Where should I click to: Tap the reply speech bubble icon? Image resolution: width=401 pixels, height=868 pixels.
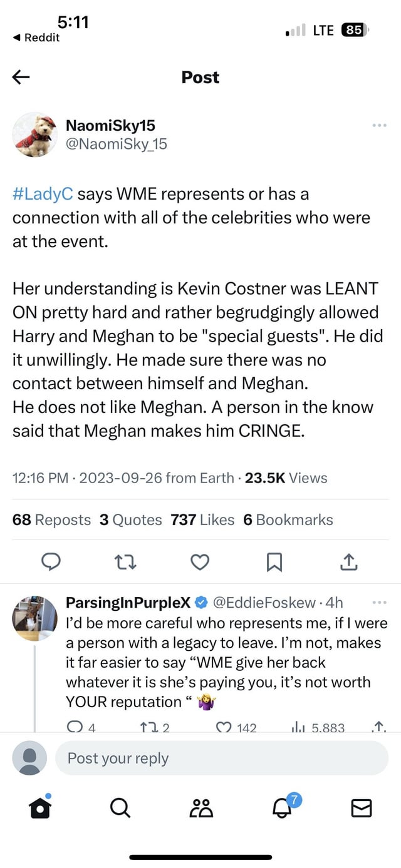click(50, 563)
